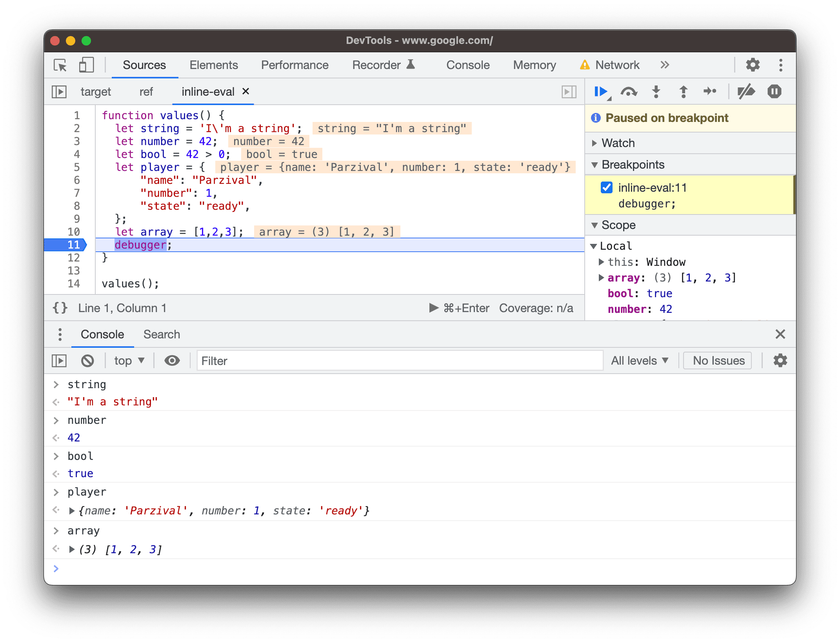The height and width of the screenshot is (643, 840).
Task: Click the No Issues button
Action: [719, 360]
